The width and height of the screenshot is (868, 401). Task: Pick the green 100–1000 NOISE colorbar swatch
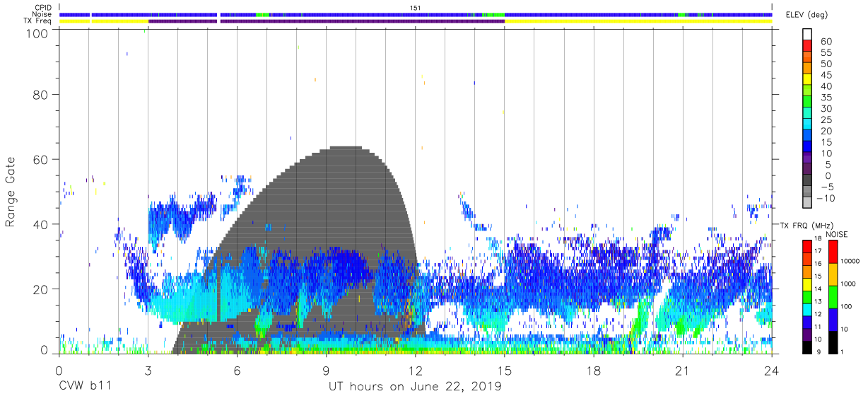pyautogui.click(x=833, y=296)
